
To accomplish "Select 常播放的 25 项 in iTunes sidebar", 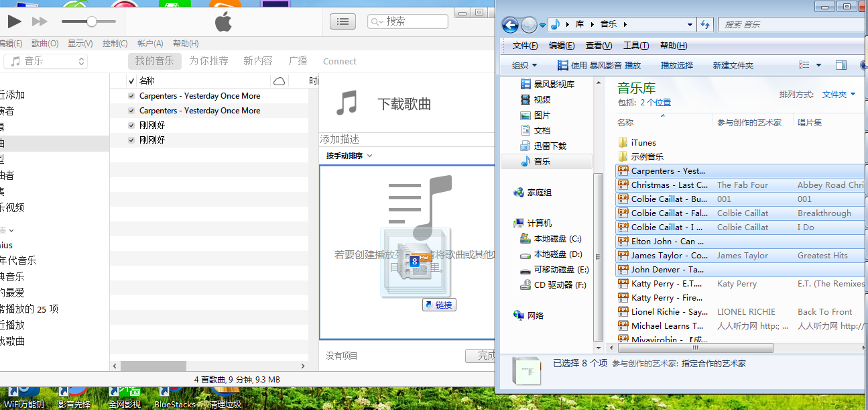I will [29, 309].
